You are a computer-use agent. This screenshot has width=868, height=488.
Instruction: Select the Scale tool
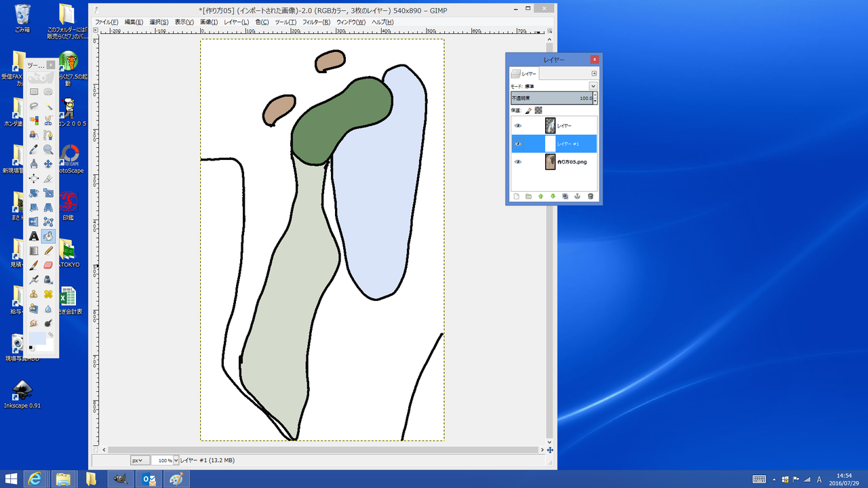[48, 193]
